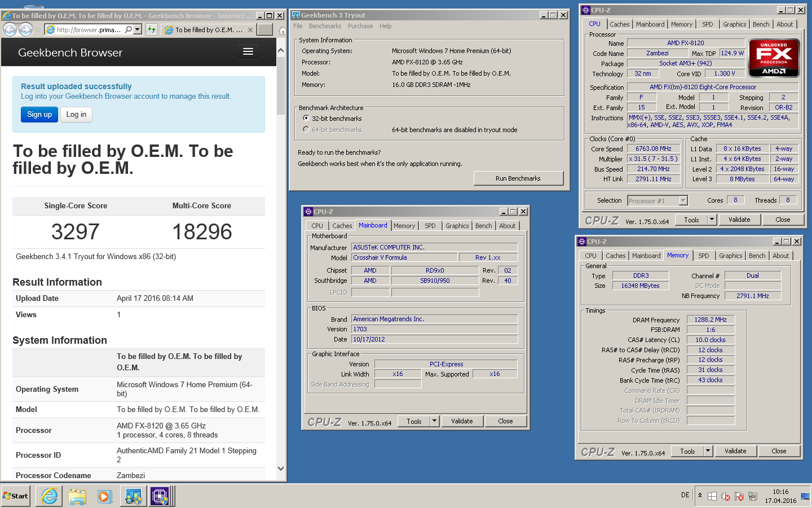The width and height of the screenshot is (812, 508).
Task: Open the Geekbench Browser hamburger menu
Action: coord(248,52)
